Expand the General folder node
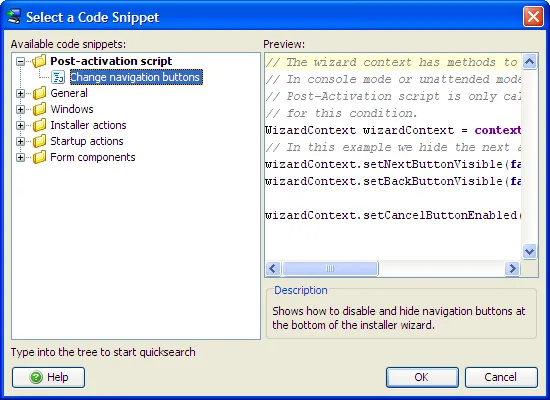The width and height of the screenshot is (550, 400). click(x=20, y=94)
